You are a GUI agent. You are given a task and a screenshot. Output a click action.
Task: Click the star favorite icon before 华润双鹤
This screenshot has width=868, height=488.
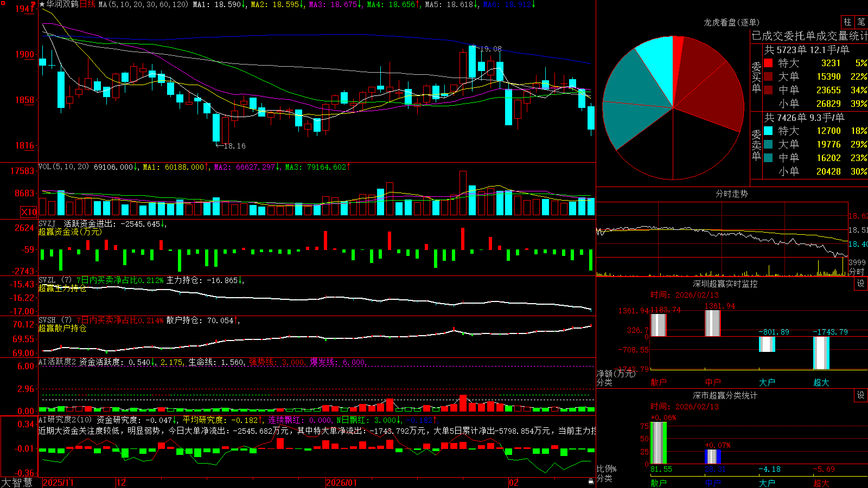[42, 4]
